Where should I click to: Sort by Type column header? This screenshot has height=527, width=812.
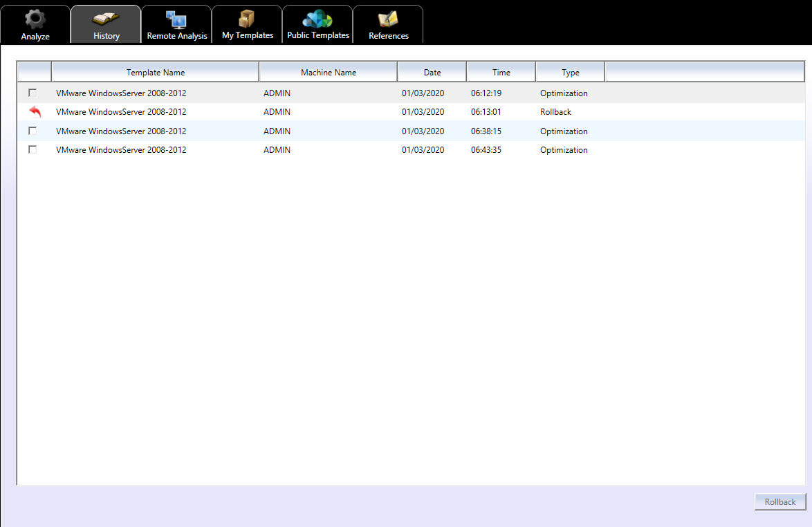point(570,72)
